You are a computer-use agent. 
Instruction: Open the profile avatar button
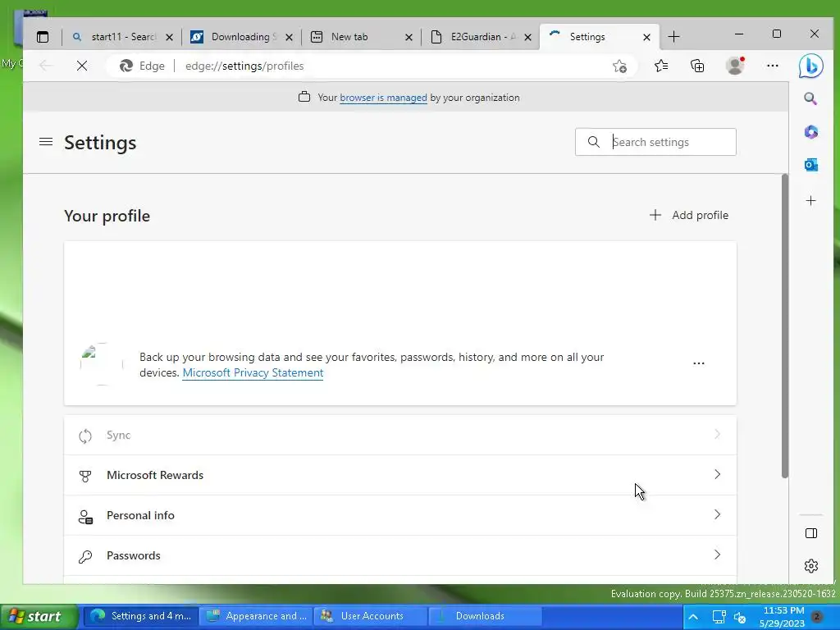point(735,66)
